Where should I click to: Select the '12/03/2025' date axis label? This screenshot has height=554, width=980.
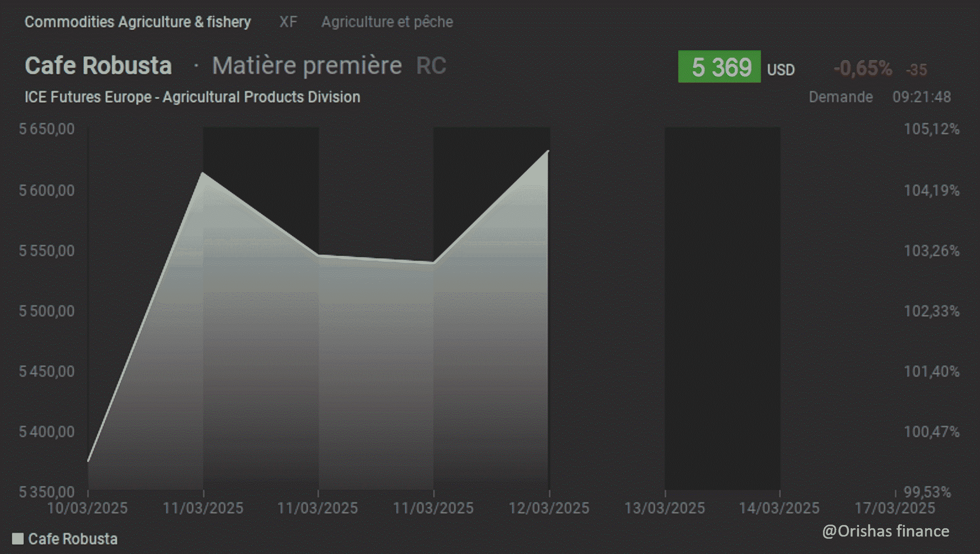[x=549, y=509]
